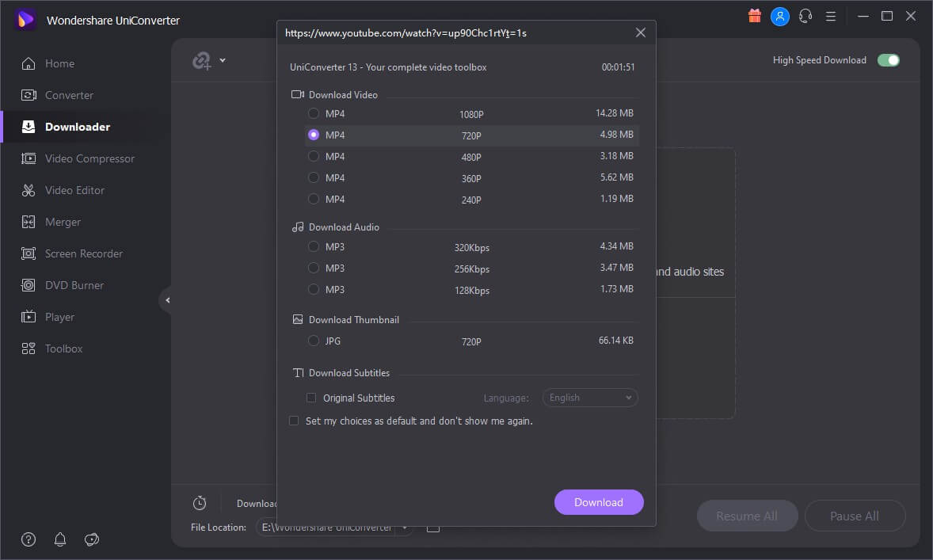This screenshot has height=560, width=933.
Task: Open the help question mark icon
Action: pyautogui.click(x=29, y=539)
